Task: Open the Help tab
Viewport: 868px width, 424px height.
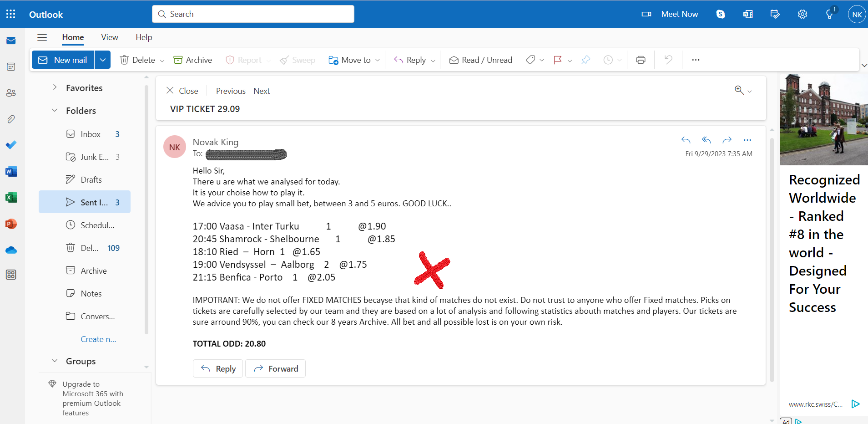Action: (144, 37)
